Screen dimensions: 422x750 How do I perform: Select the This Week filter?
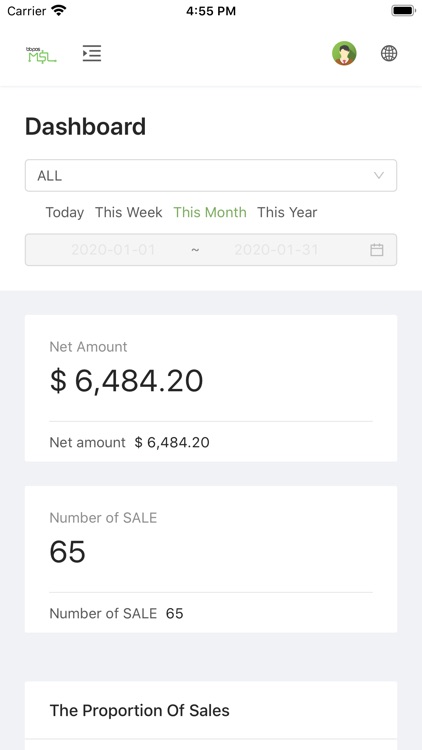pos(129,212)
